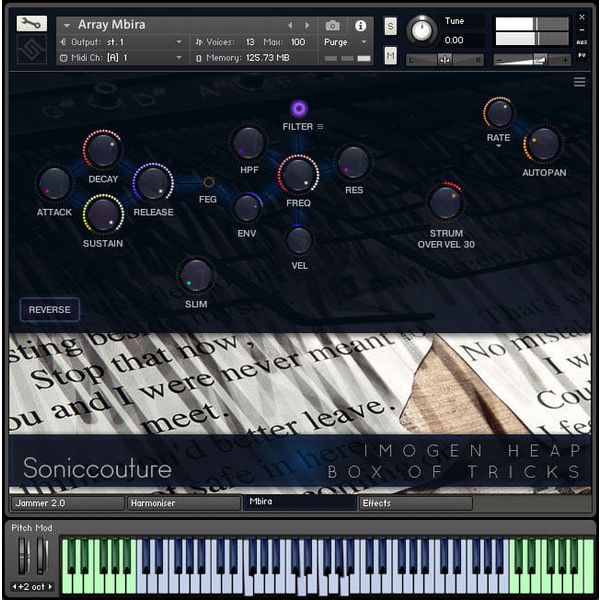Image resolution: width=600 pixels, height=600 pixels.
Task: Expand the RATE sync dropdown arrow
Action: click(x=498, y=146)
